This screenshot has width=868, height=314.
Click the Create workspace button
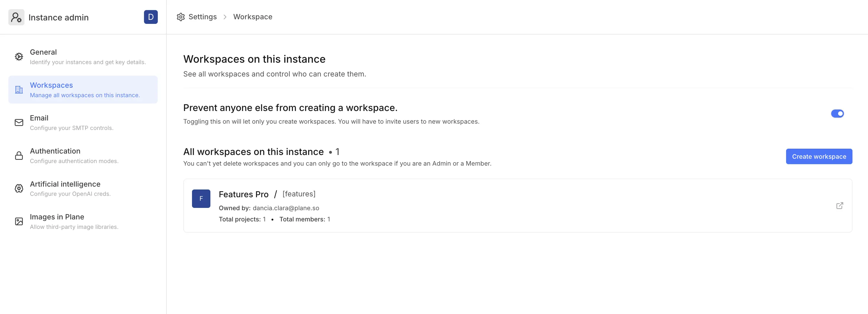819,156
